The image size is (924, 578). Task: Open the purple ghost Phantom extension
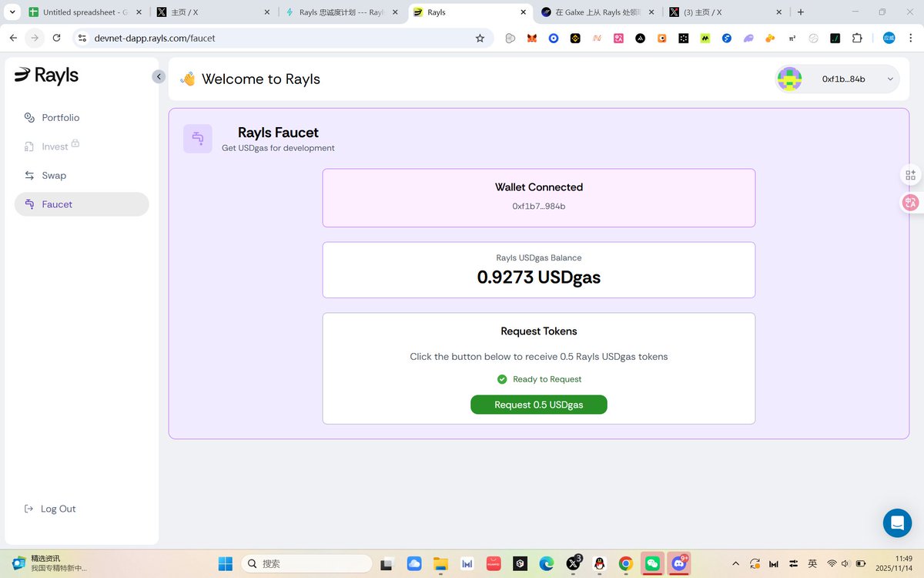click(748, 38)
